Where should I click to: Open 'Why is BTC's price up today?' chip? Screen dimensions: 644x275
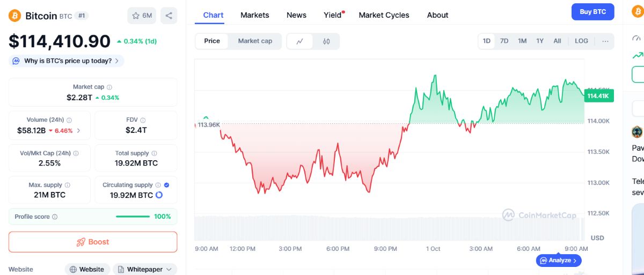(66, 61)
